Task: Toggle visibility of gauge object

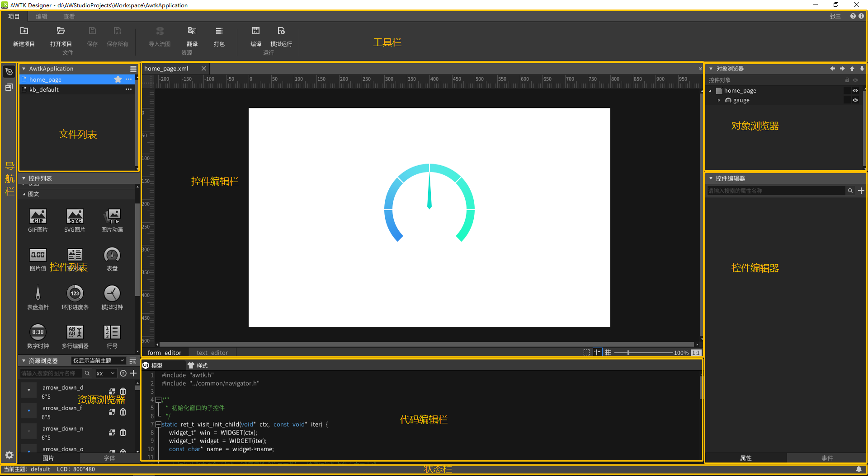Action: pyautogui.click(x=855, y=100)
